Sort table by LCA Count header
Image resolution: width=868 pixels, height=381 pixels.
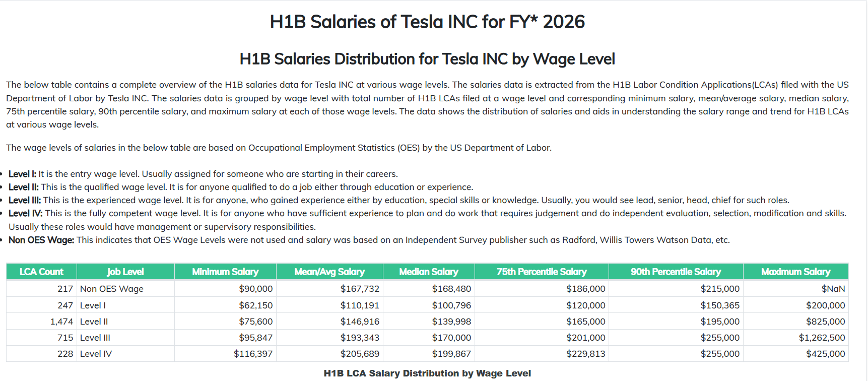pos(41,272)
